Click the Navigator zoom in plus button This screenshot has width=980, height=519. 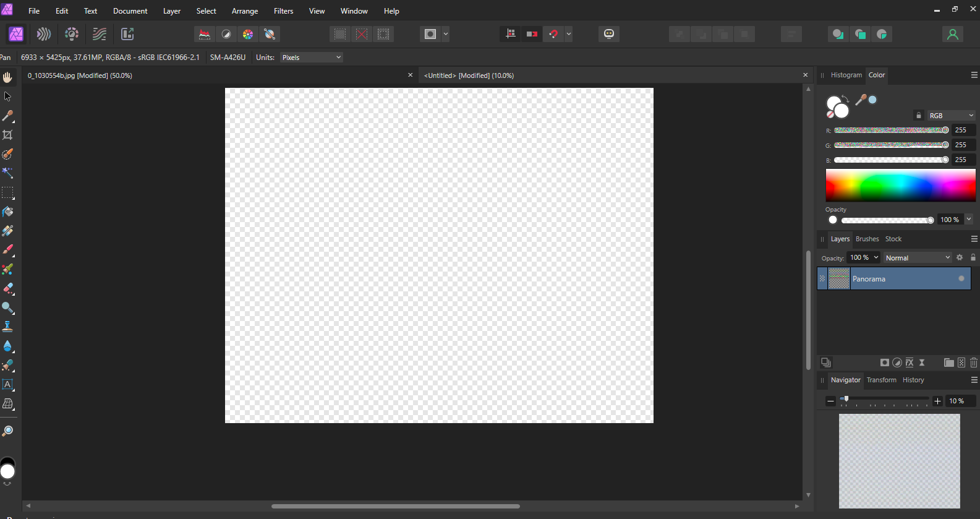[937, 401]
